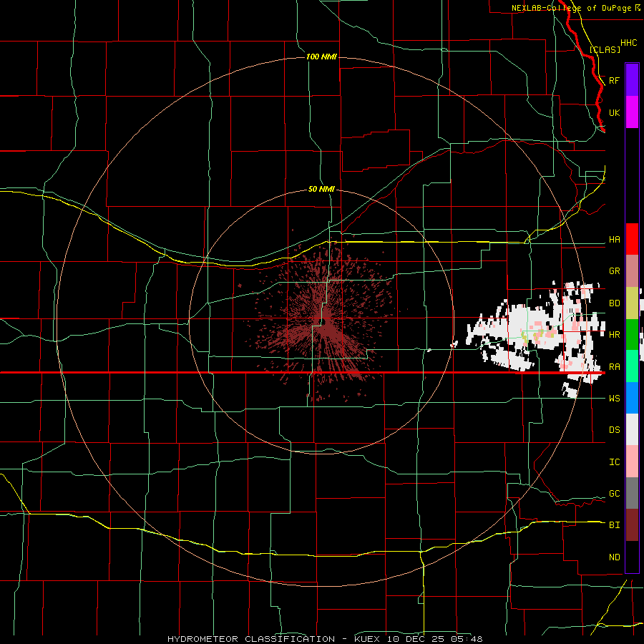Screen dimensions: 644x644
Task: Click the WS legend label
Action: [614, 399]
